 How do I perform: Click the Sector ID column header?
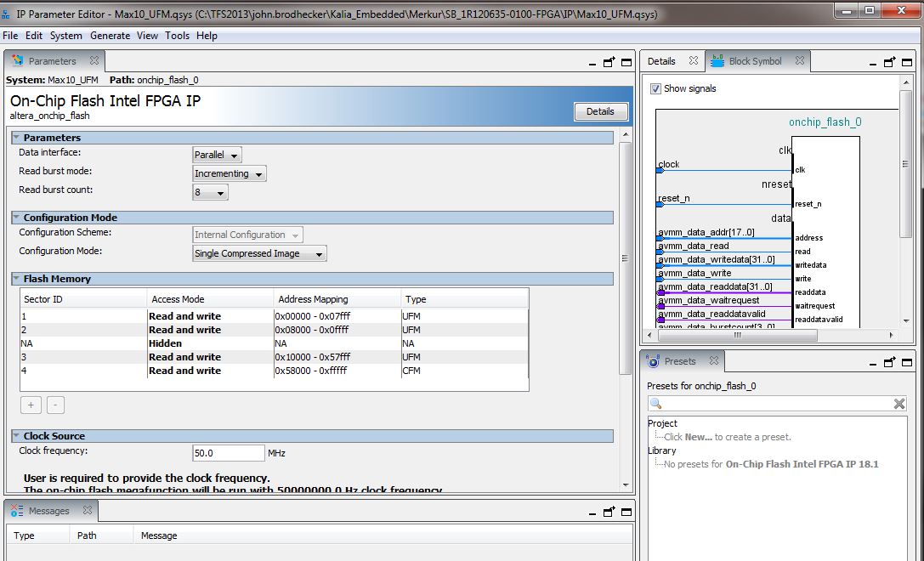[x=83, y=299]
